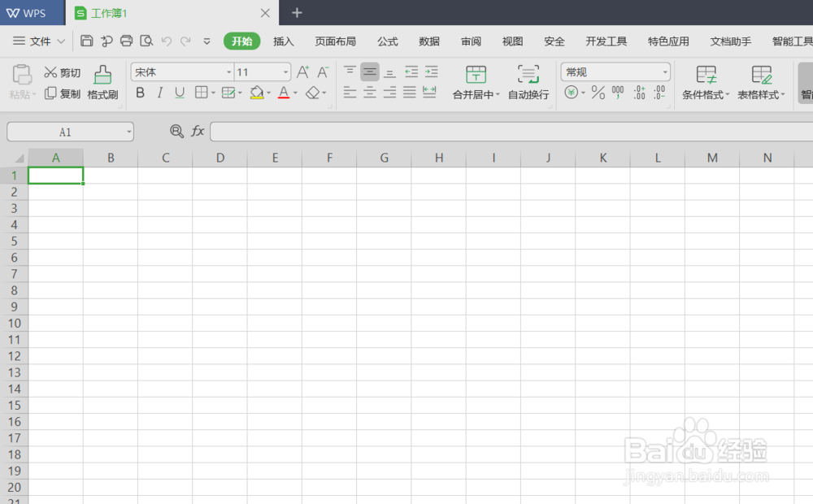The width and height of the screenshot is (813, 504).
Task: Open 页面布局 (Page Layout) tab
Action: click(336, 41)
